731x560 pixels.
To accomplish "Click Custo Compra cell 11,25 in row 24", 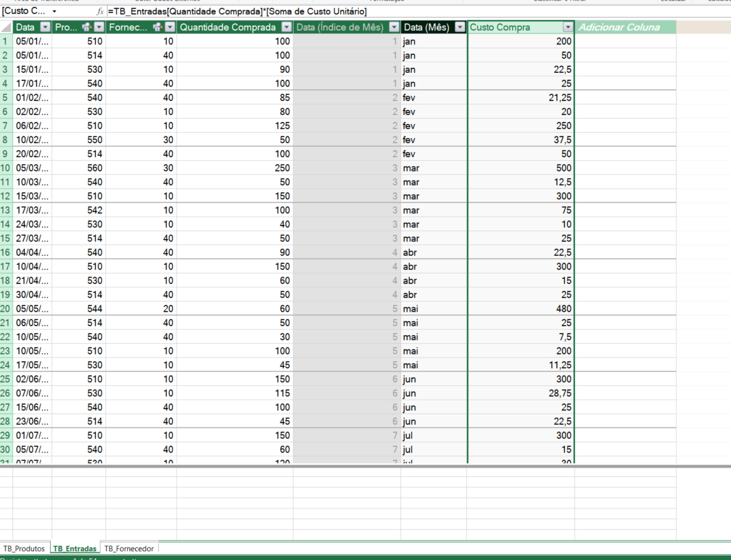I will click(x=520, y=365).
